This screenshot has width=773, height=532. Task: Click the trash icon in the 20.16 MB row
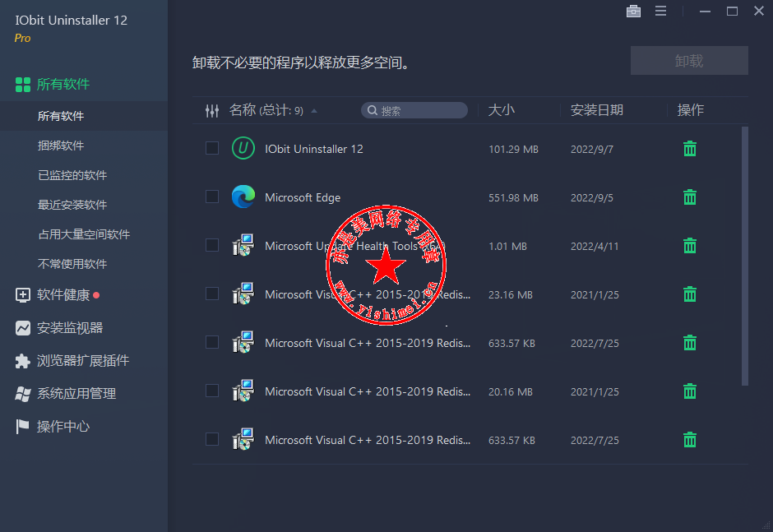(690, 391)
